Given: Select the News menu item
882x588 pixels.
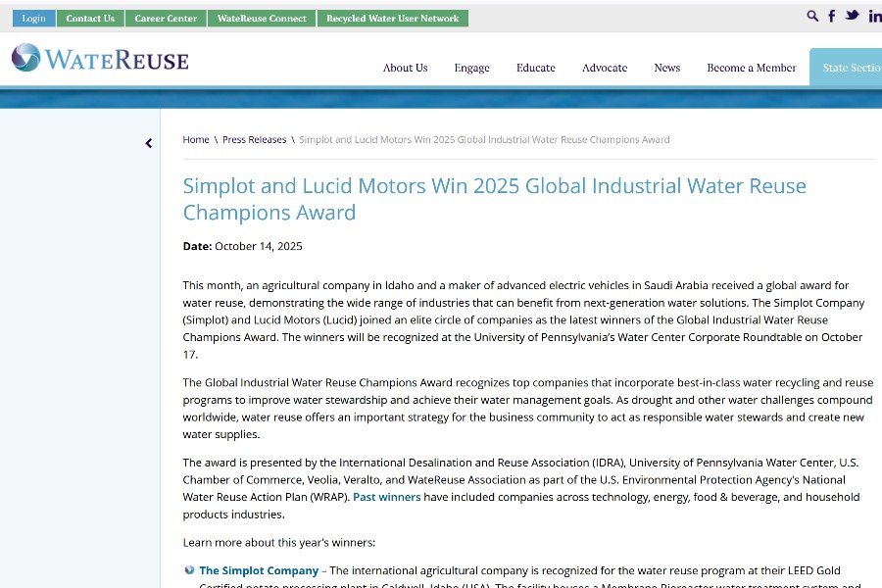Looking at the screenshot, I should (666, 68).
